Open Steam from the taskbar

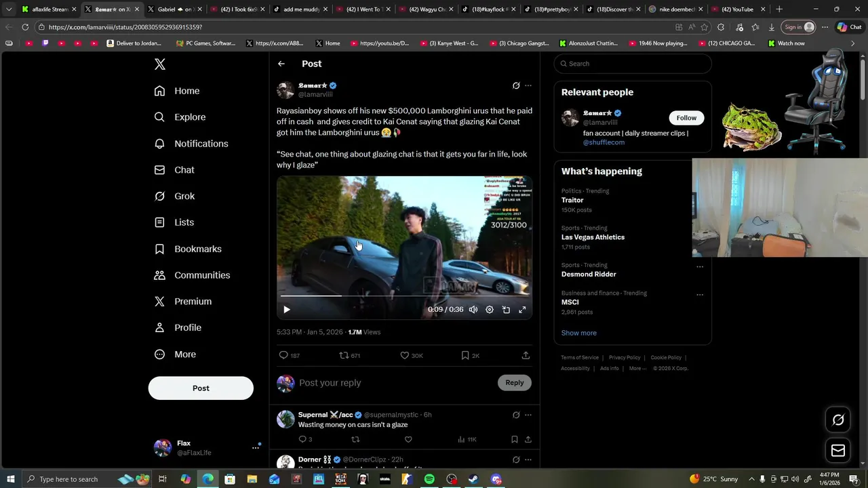point(473,479)
